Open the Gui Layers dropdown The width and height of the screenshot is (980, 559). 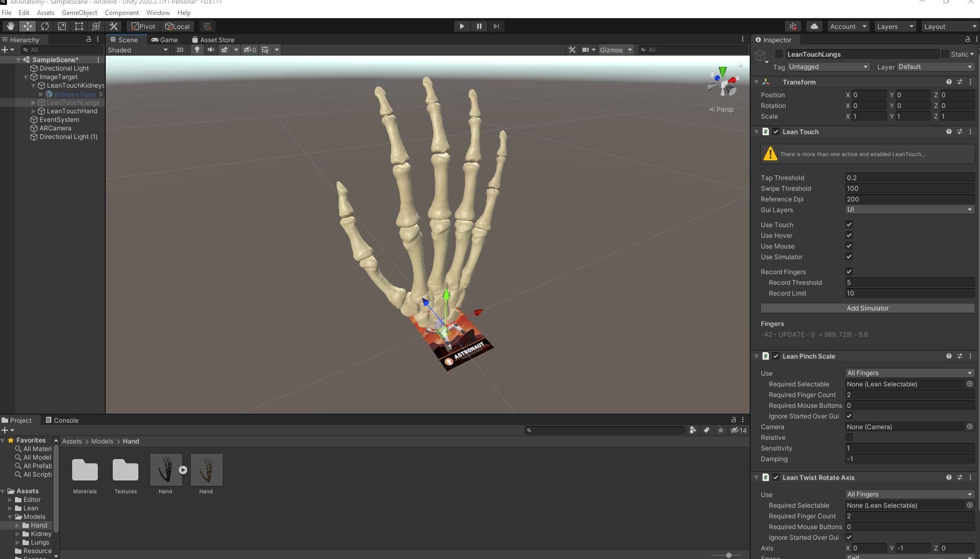pos(909,210)
